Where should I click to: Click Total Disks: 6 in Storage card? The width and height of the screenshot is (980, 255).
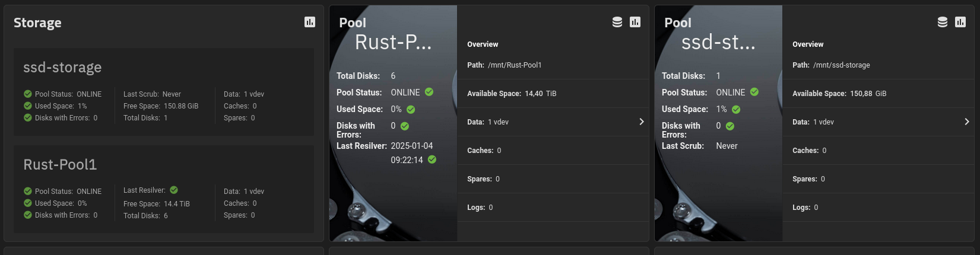point(145,216)
